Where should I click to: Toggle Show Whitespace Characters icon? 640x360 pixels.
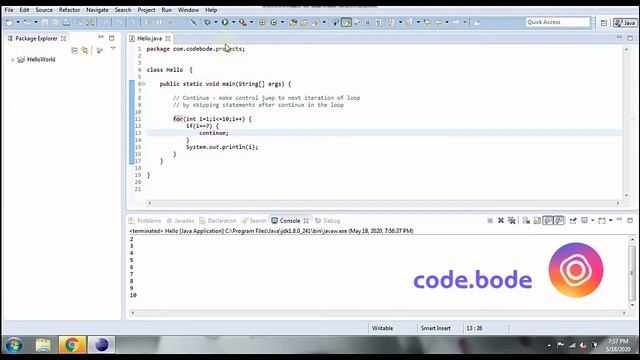tap(378, 22)
